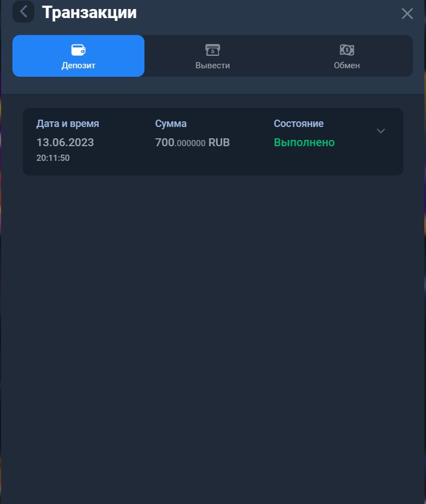
Task: Select the date 13.06.2023
Action: pos(65,142)
